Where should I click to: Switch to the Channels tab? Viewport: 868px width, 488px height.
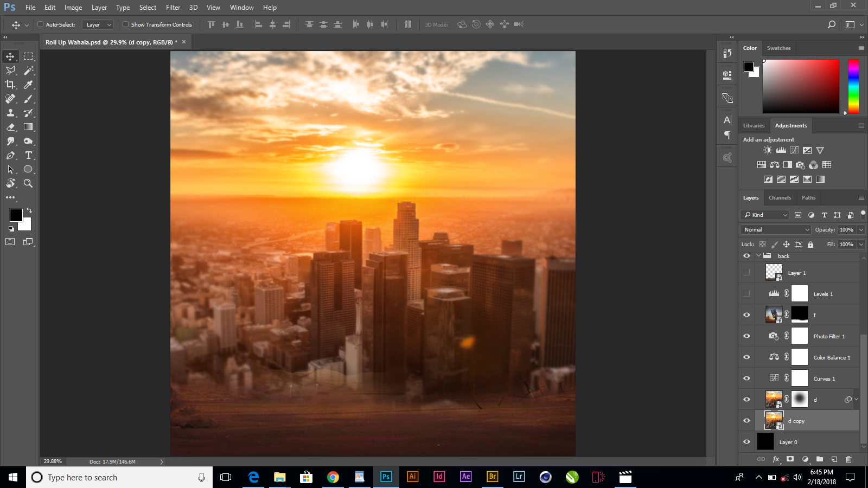click(x=780, y=198)
